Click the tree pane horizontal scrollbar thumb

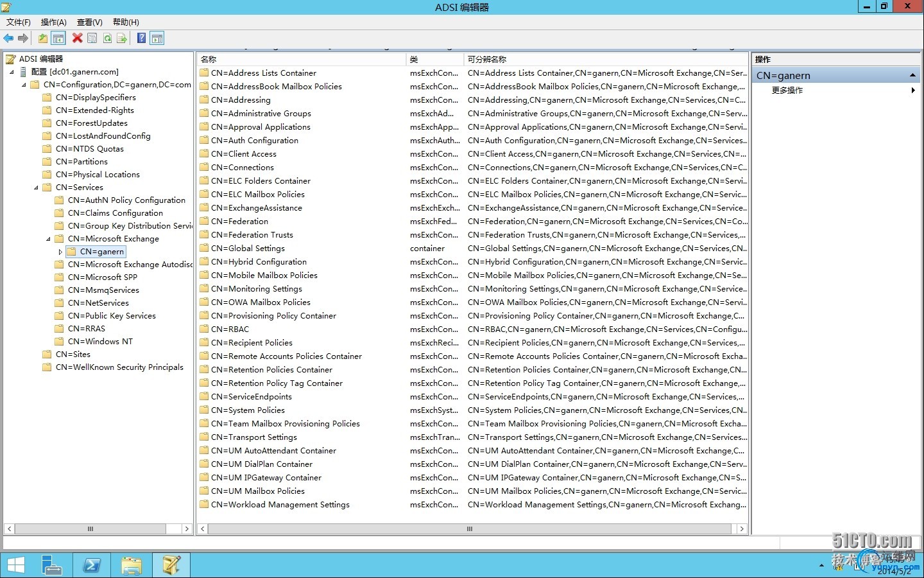click(x=90, y=529)
